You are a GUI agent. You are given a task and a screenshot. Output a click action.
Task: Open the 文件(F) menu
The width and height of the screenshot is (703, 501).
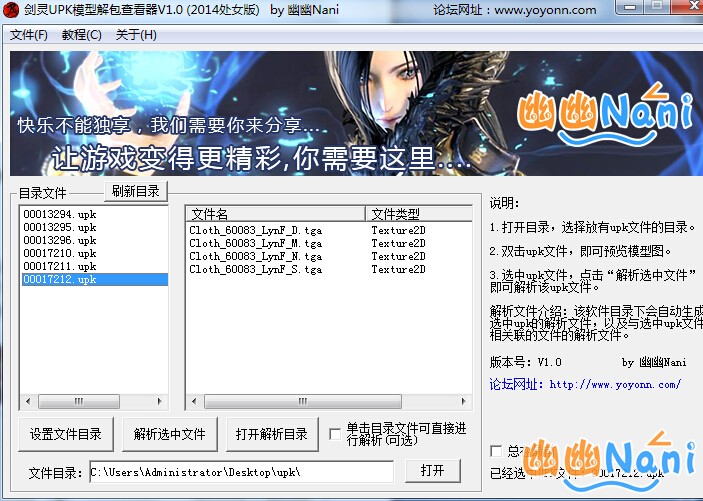click(29, 35)
